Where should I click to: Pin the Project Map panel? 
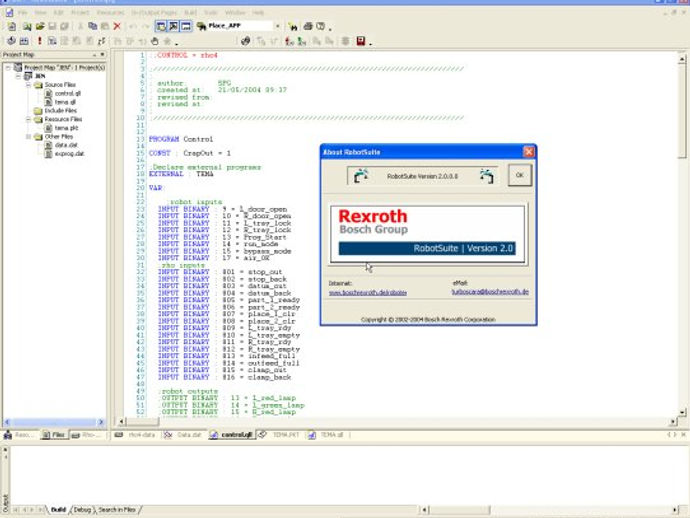click(94, 55)
